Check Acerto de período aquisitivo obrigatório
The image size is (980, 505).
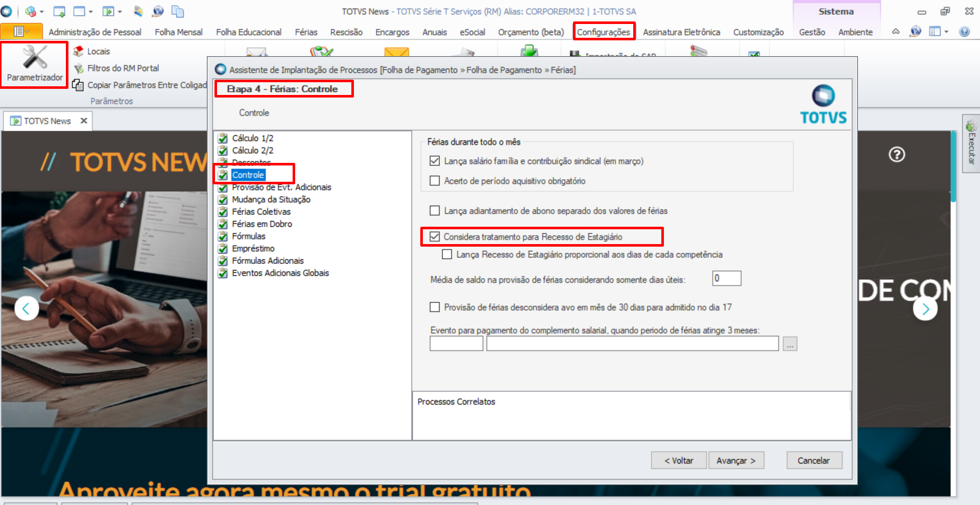pyautogui.click(x=435, y=181)
